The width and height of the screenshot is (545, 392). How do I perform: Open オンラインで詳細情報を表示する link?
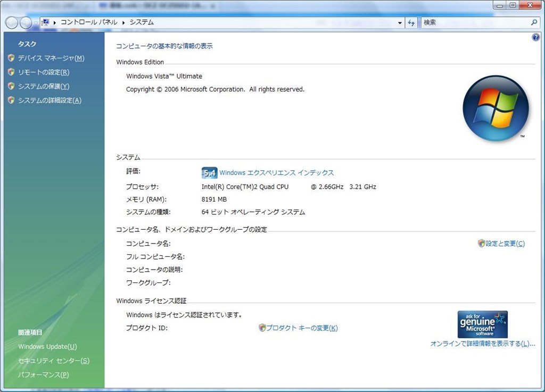(x=482, y=344)
